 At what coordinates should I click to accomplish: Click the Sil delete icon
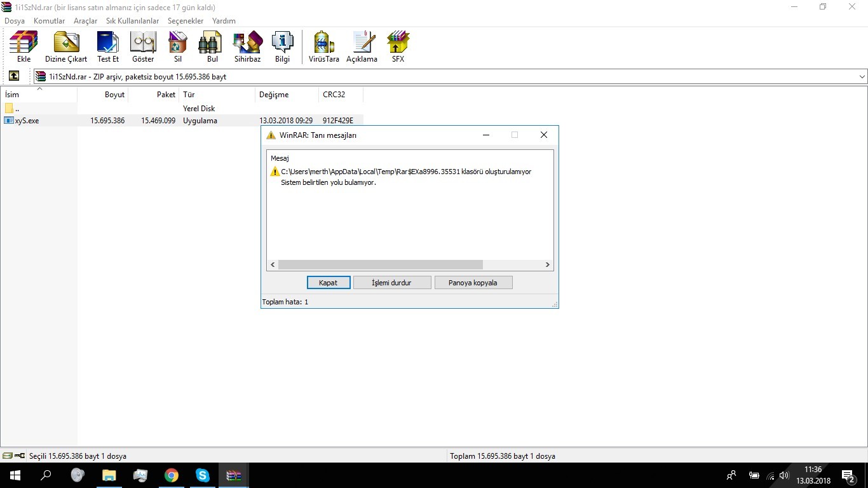click(178, 46)
